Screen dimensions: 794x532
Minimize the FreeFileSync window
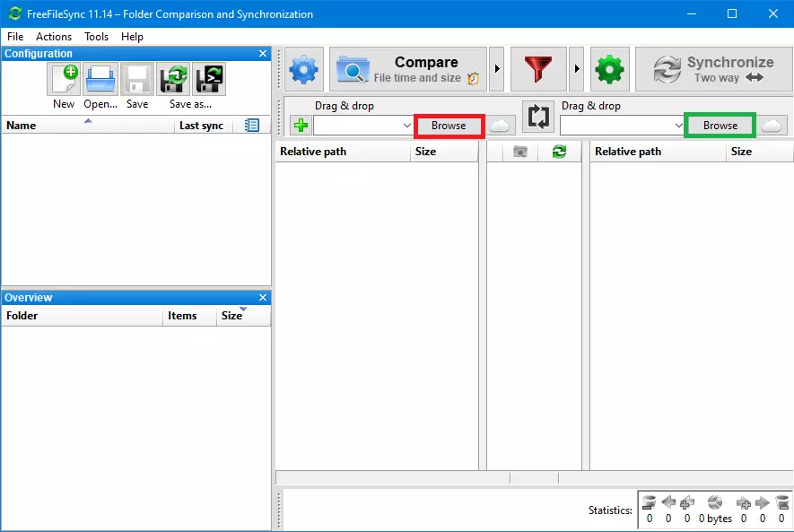point(691,13)
